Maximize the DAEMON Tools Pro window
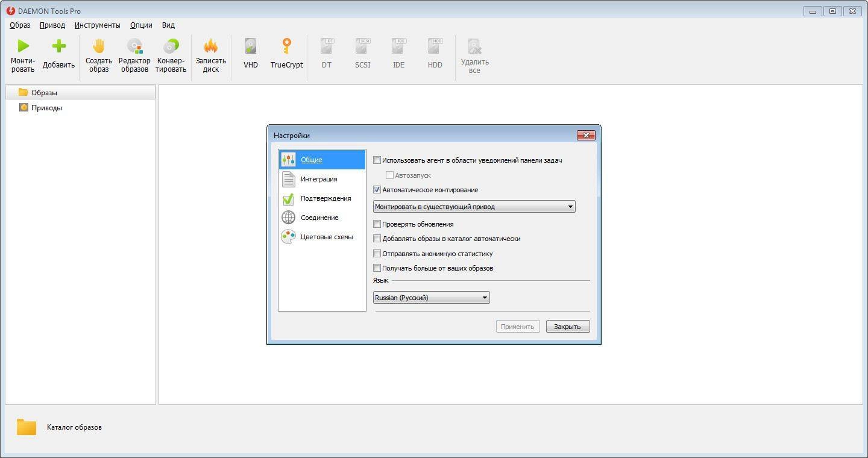This screenshot has height=458, width=868. [x=832, y=11]
